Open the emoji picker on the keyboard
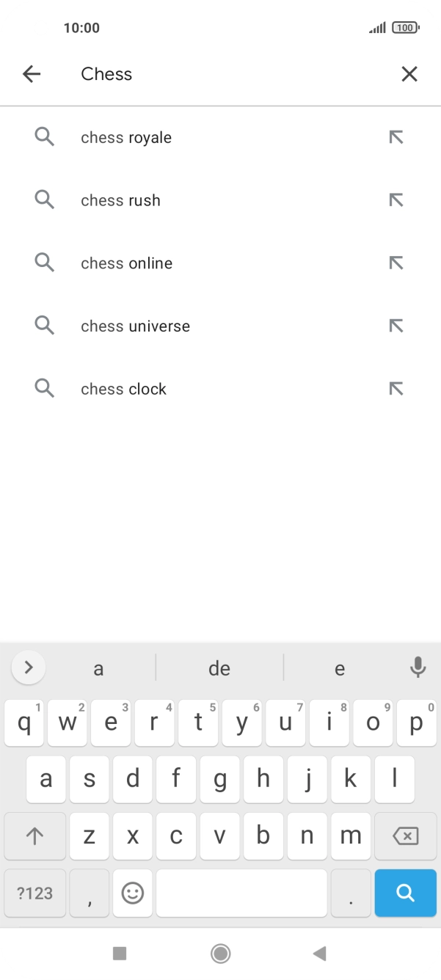 click(x=133, y=893)
